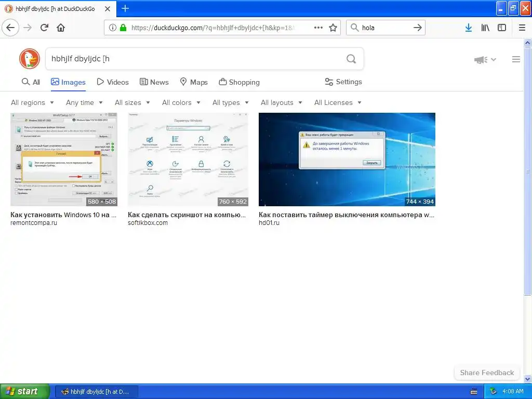
Task: Select the Images tab
Action: pyautogui.click(x=68, y=82)
